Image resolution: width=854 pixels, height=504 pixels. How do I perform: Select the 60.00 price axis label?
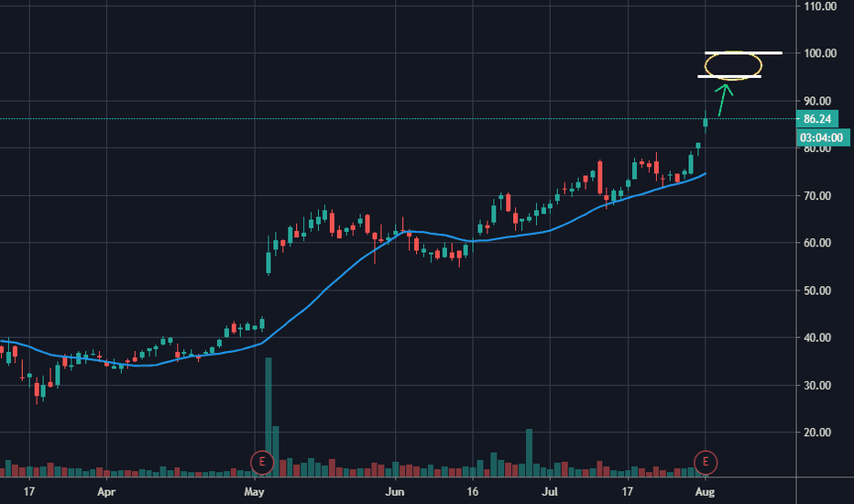[x=817, y=243]
